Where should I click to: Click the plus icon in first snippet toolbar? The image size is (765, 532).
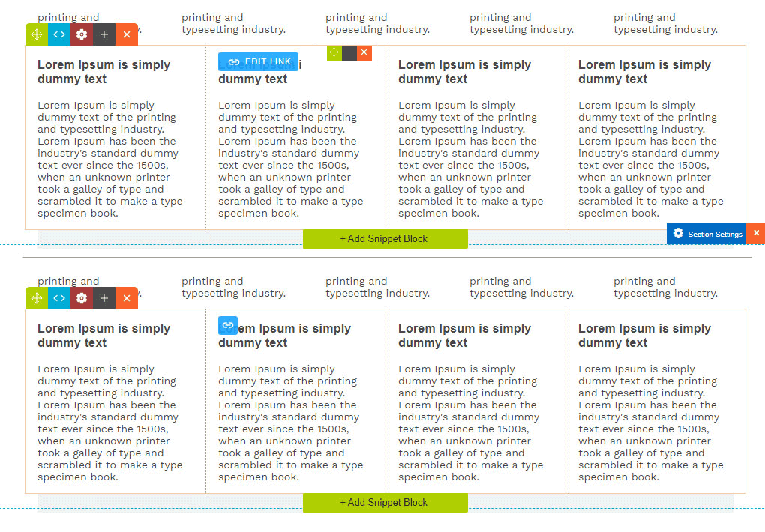click(104, 34)
